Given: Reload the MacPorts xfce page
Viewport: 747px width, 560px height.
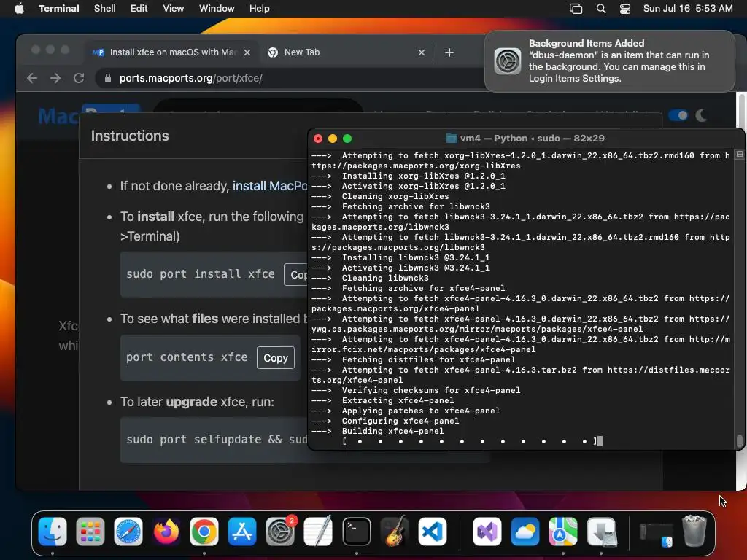Looking at the screenshot, I should tap(79, 78).
